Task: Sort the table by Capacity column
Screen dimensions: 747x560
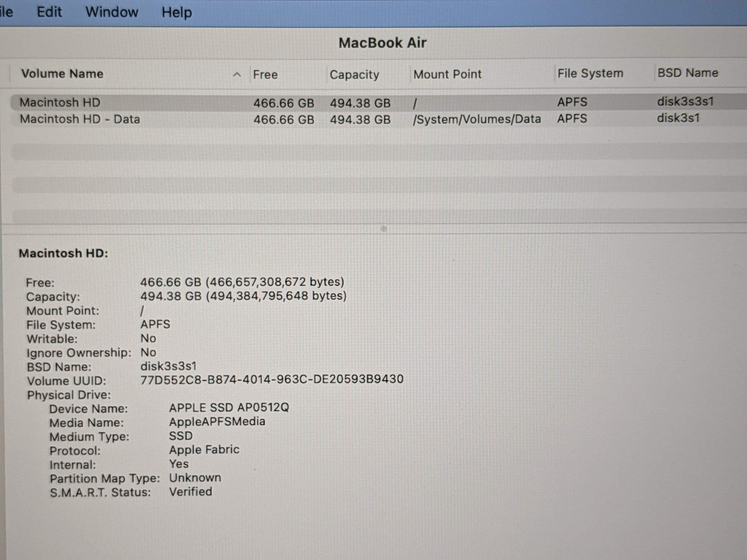Action: (x=354, y=75)
